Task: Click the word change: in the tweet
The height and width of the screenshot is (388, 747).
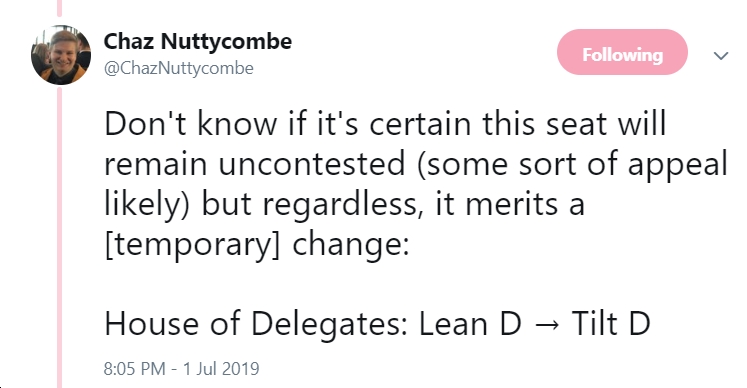Action: tap(351, 246)
